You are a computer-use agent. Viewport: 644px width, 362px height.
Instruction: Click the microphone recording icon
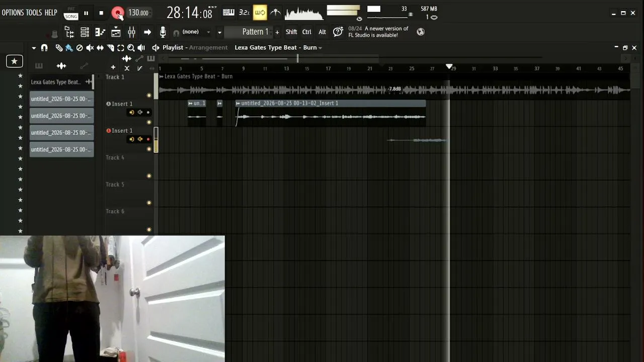point(163,32)
